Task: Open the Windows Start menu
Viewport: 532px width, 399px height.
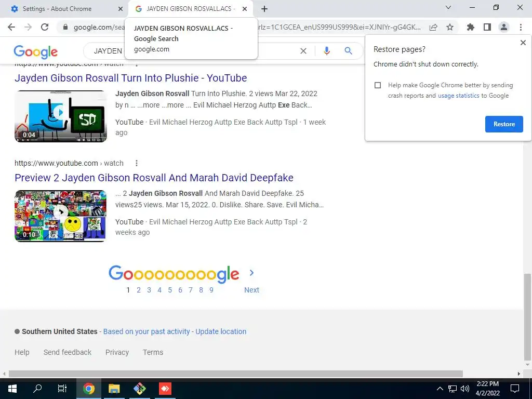Action: [12, 389]
